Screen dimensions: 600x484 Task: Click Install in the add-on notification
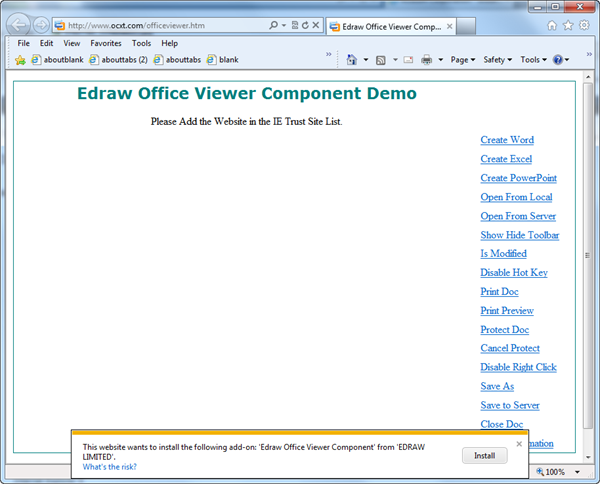coord(484,456)
